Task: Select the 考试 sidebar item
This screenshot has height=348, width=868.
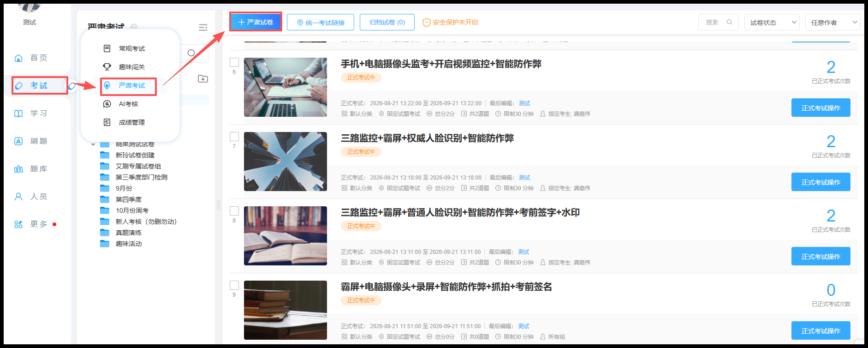Action: pos(40,85)
